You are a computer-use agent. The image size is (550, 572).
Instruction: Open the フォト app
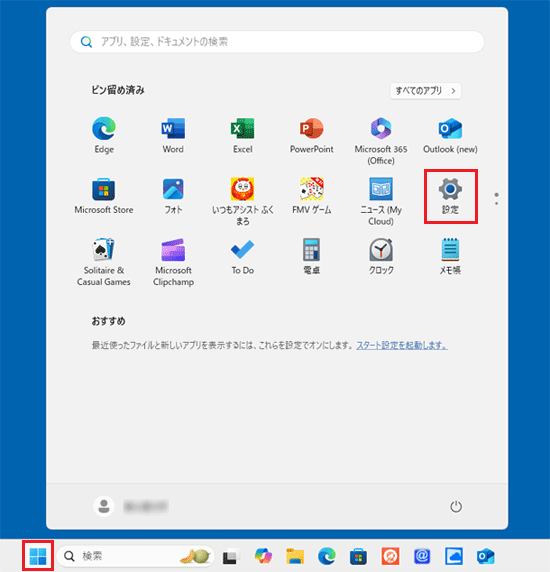(x=173, y=196)
